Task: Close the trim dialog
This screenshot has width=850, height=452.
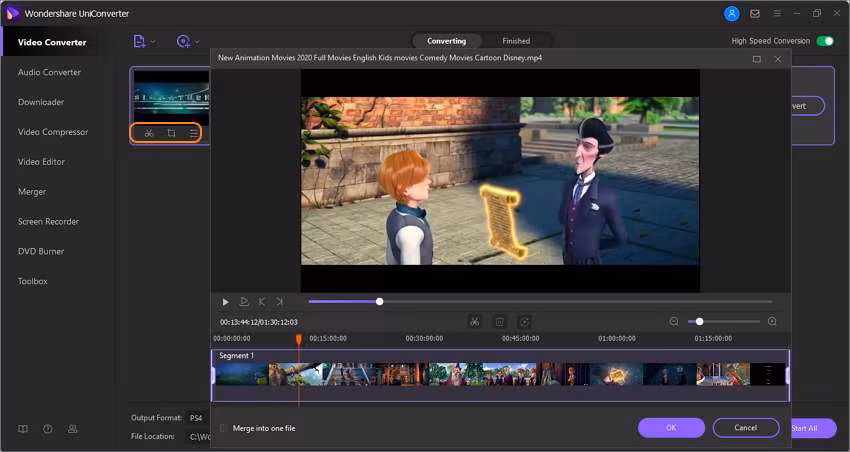Action: (778, 59)
